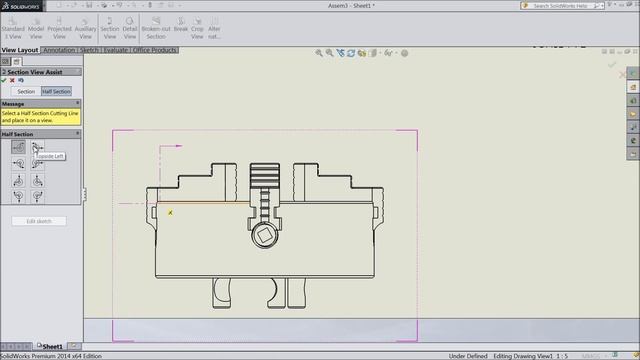Open Custom Properties in task pane
The height and width of the screenshot is (360, 640).
(633, 154)
